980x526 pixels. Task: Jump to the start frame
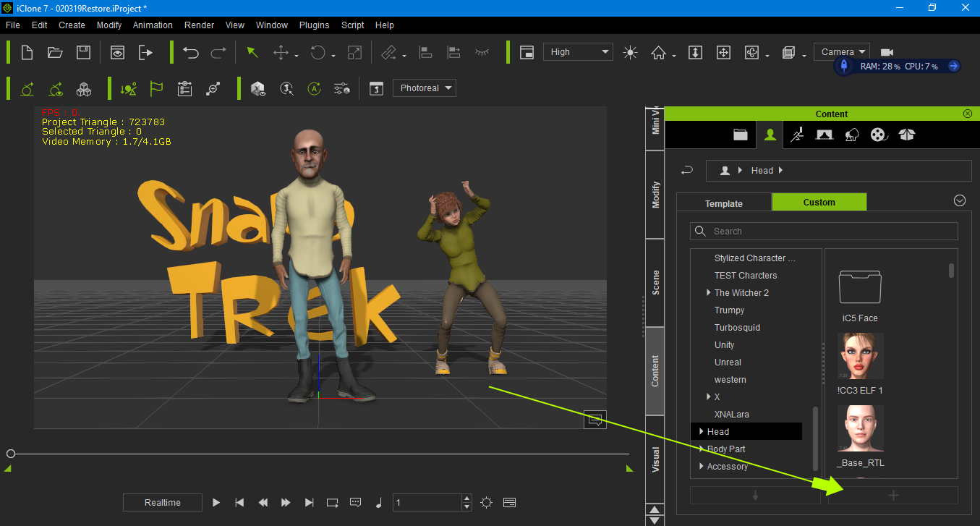(239, 502)
